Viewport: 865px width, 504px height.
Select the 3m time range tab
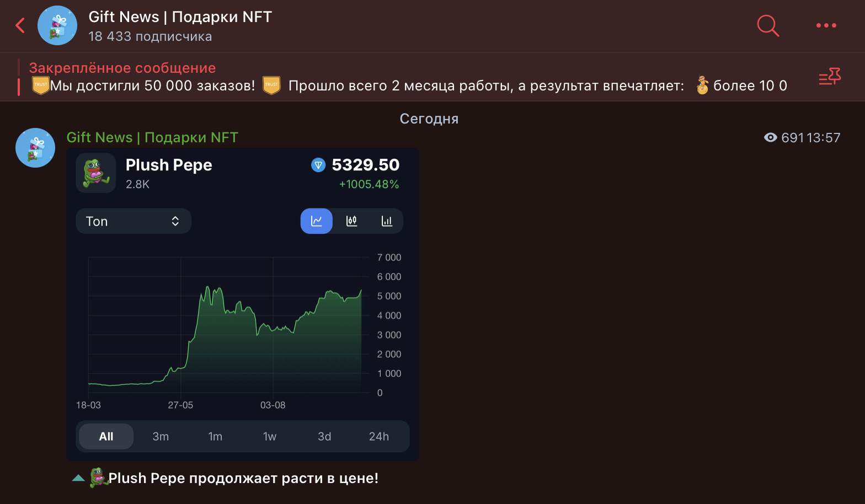tap(161, 437)
